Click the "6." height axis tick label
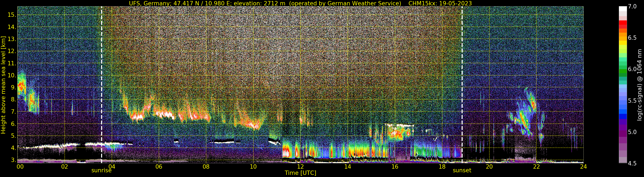Image resolution: width=644 pixels, height=177 pixels. (13, 124)
